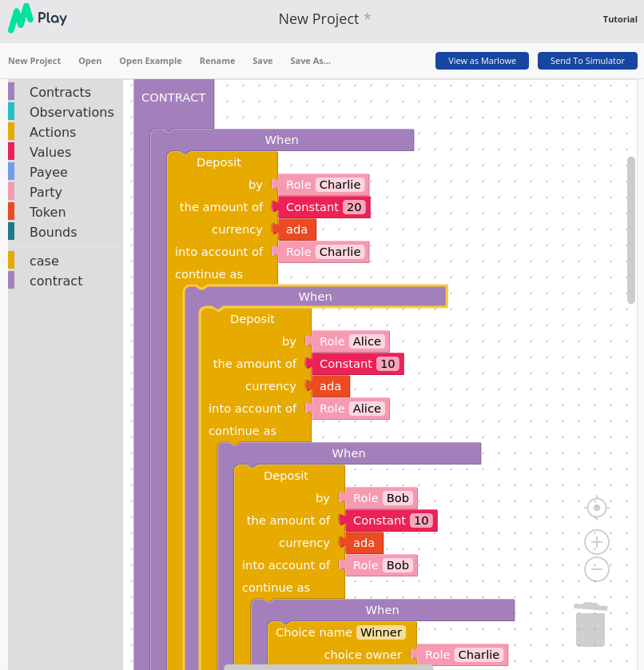Screen dimensions: 644x670
Task: Select the Deposit block by Alice
Action: pos(252,319)
